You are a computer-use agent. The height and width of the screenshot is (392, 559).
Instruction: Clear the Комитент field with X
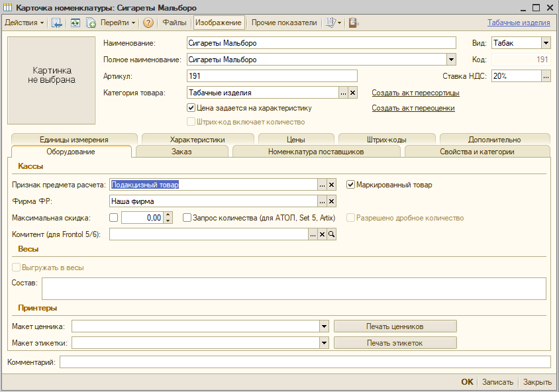323,234
